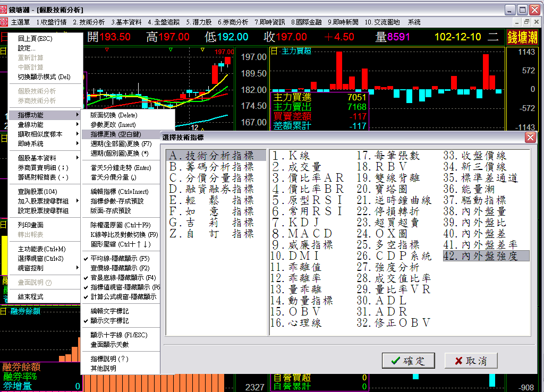
Task: Click the small restore button on the menu bar
Action: pos(526,22)
